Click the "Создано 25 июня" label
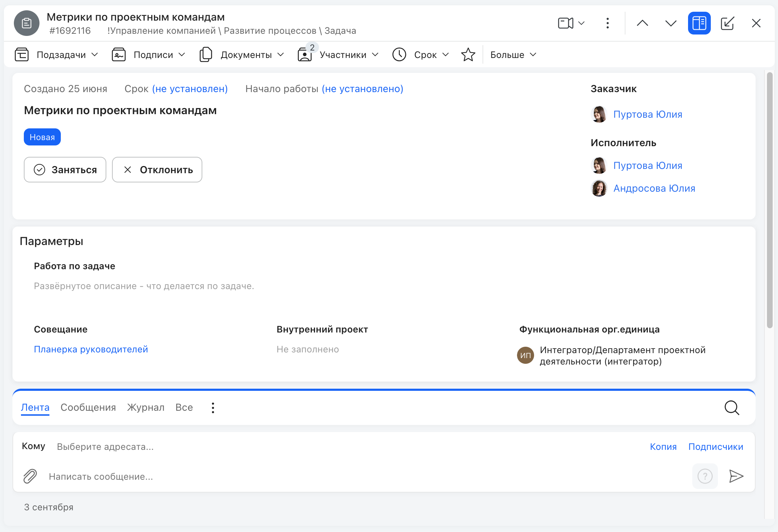This screenshot has width=778, height=532. pos(66,89)
